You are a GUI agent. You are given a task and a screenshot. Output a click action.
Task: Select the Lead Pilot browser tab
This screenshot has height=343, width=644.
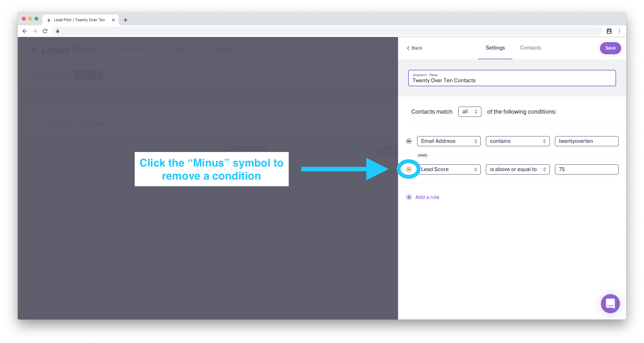point(80,20)
